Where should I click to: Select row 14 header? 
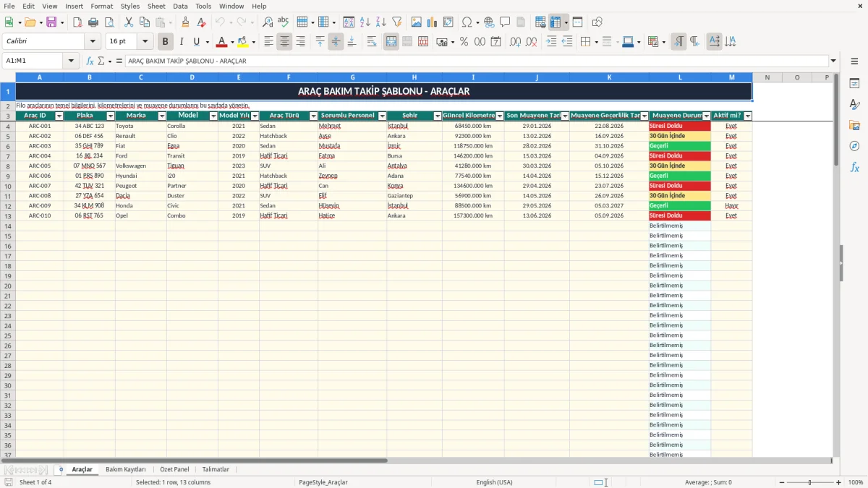pyautogui.click(x=7, y=226)
